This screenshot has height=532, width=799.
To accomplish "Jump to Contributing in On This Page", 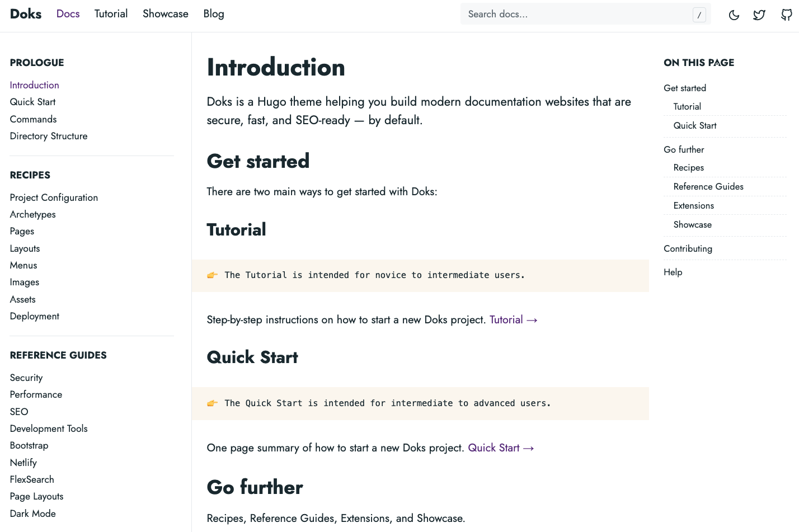I will point(688,248).
